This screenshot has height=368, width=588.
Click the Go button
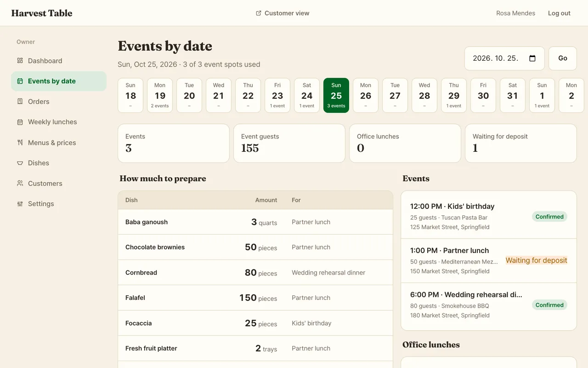click(x=563, y=58)
